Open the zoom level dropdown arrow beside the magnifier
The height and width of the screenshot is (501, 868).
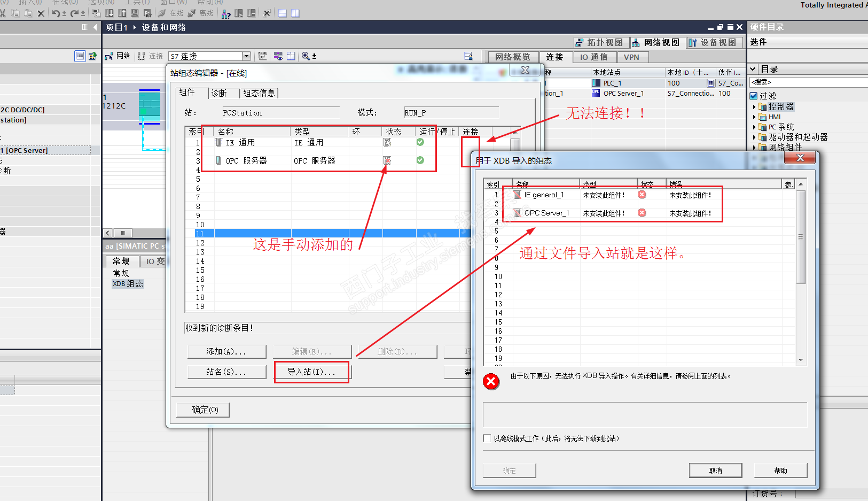314,56
